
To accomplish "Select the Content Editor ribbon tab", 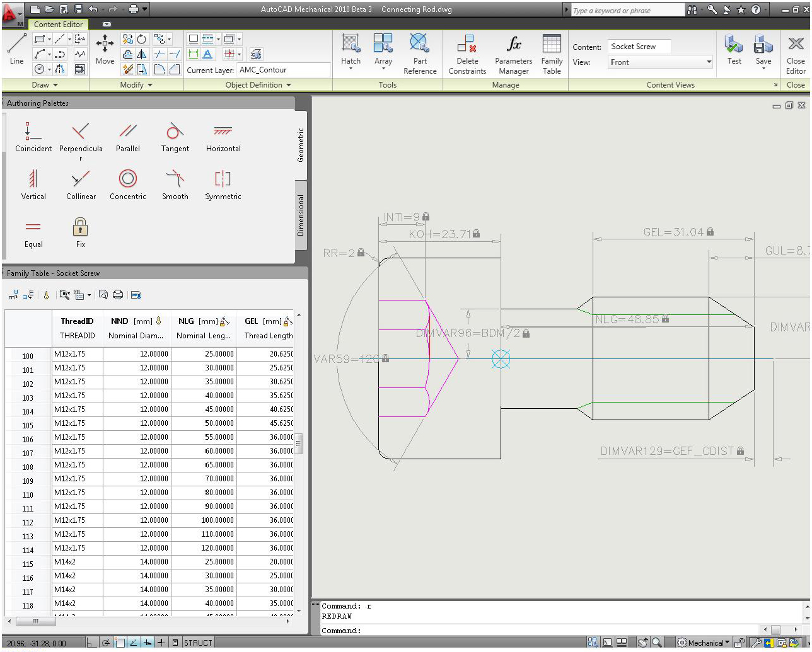I will pyautogui.click(x=59, y=25).
